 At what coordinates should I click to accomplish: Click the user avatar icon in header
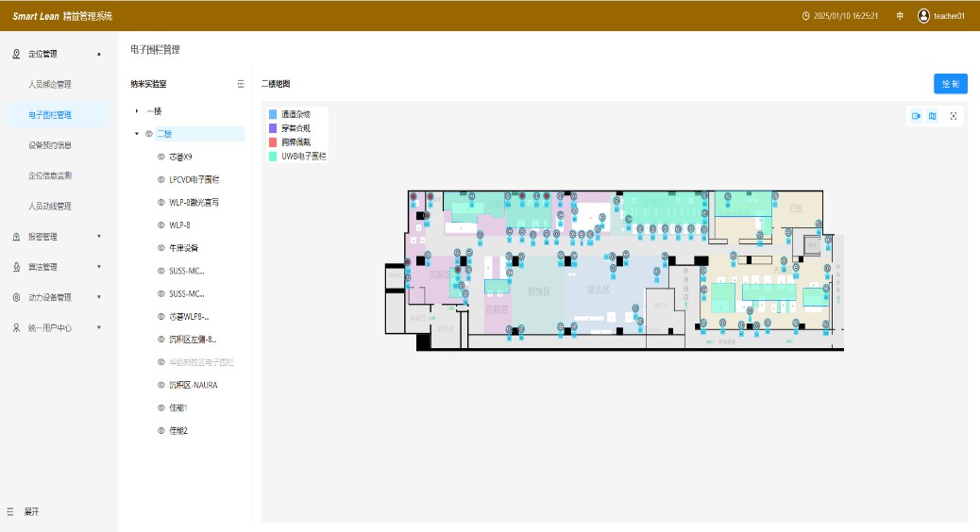pos(923,16)
